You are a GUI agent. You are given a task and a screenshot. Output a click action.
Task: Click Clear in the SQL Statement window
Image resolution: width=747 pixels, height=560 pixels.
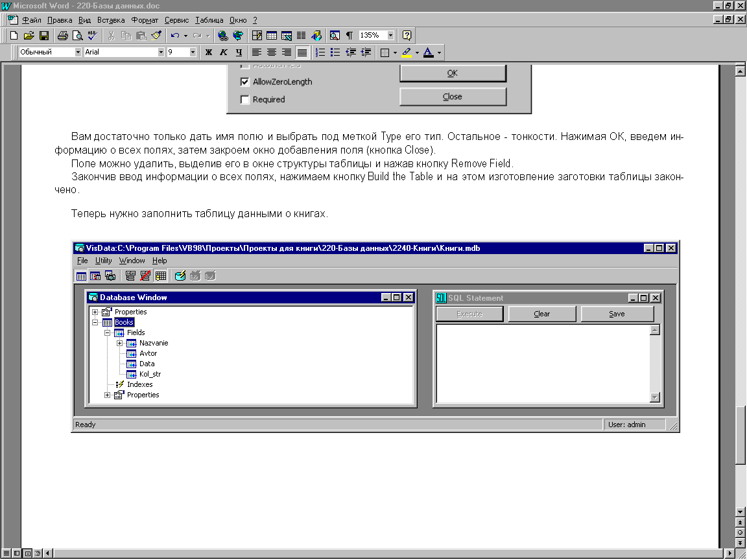[x=542, y=314]
